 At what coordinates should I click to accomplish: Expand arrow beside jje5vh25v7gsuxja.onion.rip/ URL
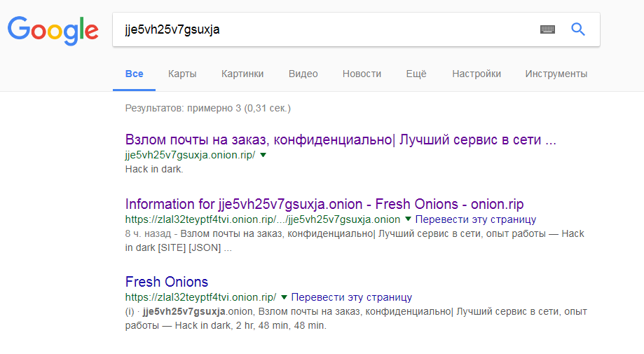(x=263, y=155)
